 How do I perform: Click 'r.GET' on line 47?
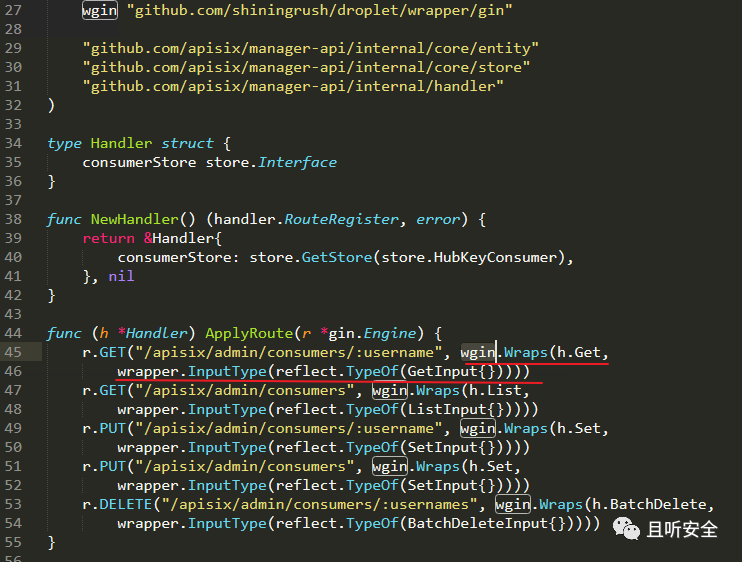(x=104, y=390)
